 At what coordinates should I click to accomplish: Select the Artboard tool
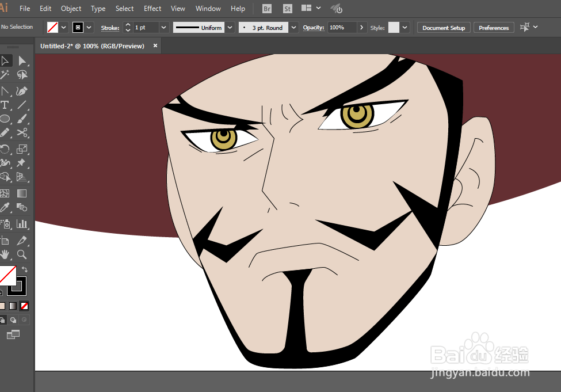(5, 241)
